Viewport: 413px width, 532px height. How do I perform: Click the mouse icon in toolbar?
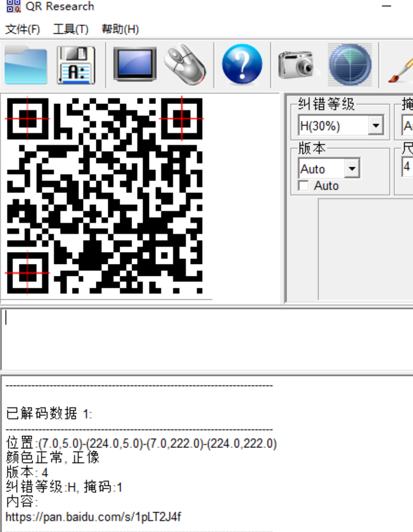(185, 65)
